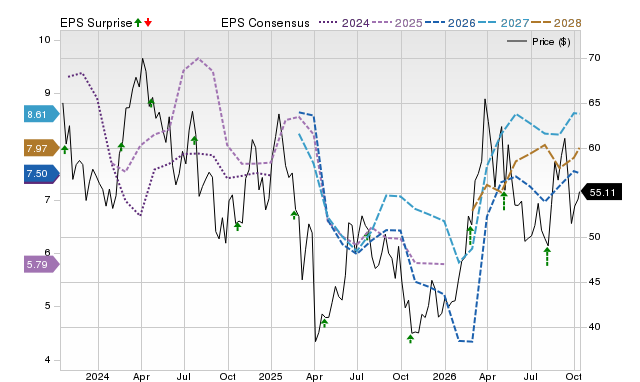
Task: Toggle the Price ($) legend entry
Action: [538, 42]
